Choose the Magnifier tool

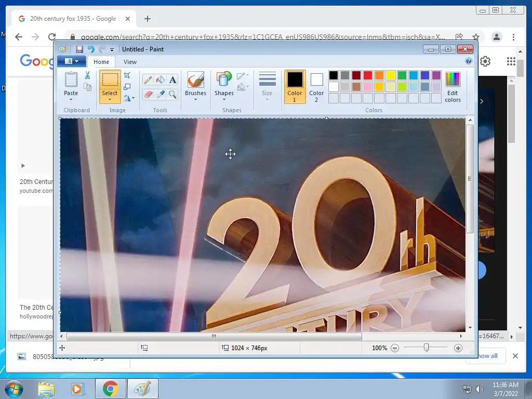[x=172, y=94]
